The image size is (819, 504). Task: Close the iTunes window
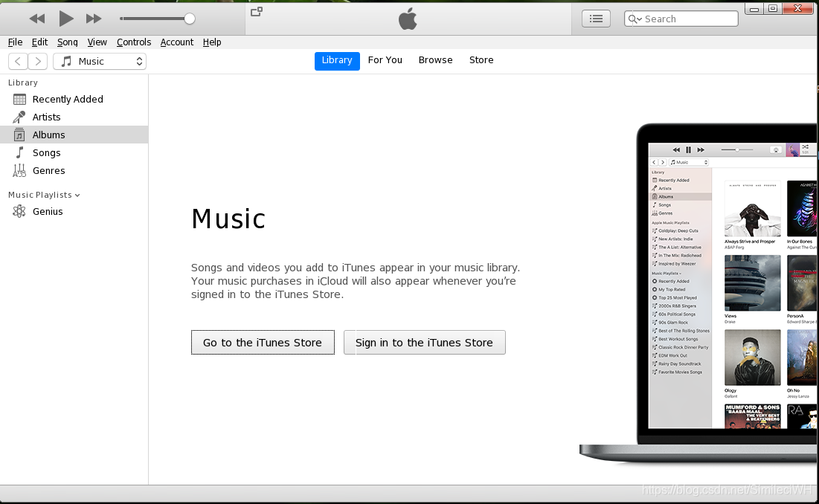click(798, 8)
